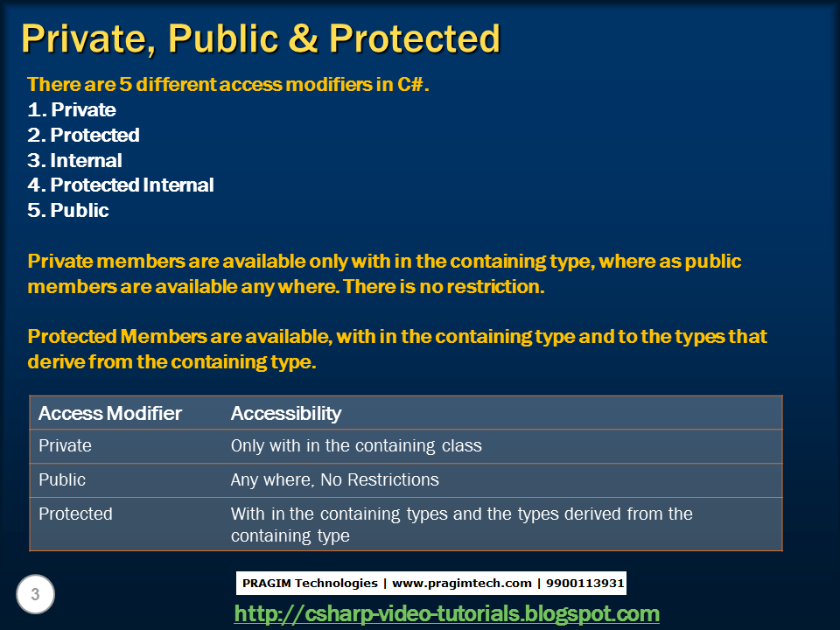This screenshot has width=840, height=630.
Task: Click the '2. Protected' list item
Action: click(x=84, y=135)
